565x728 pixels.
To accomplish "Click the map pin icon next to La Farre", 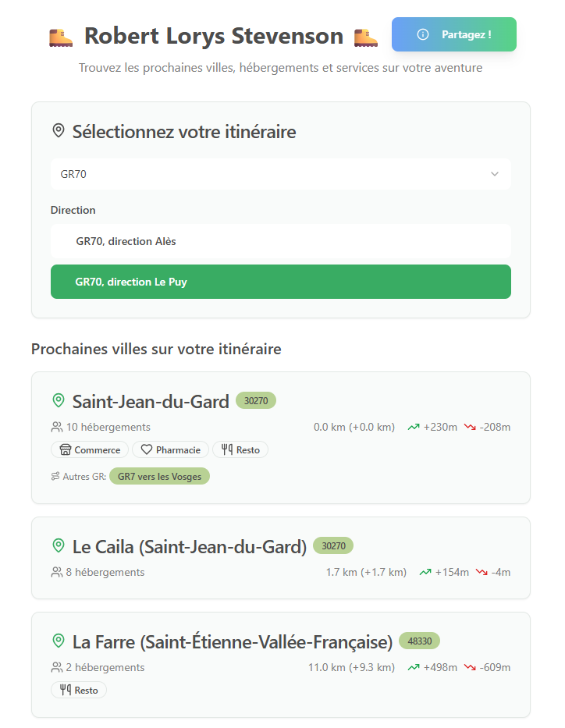I will click(x=58, y=641).
